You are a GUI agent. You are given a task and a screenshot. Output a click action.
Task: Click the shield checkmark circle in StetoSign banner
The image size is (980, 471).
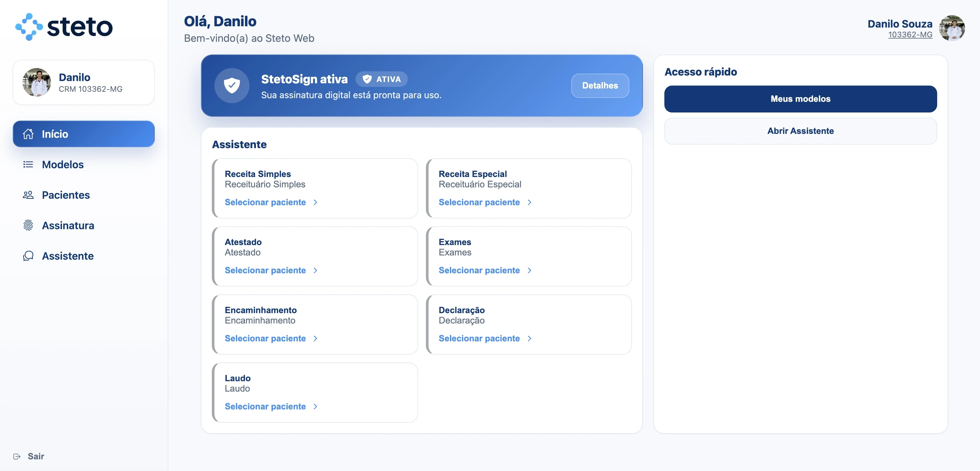click(232, 86)
